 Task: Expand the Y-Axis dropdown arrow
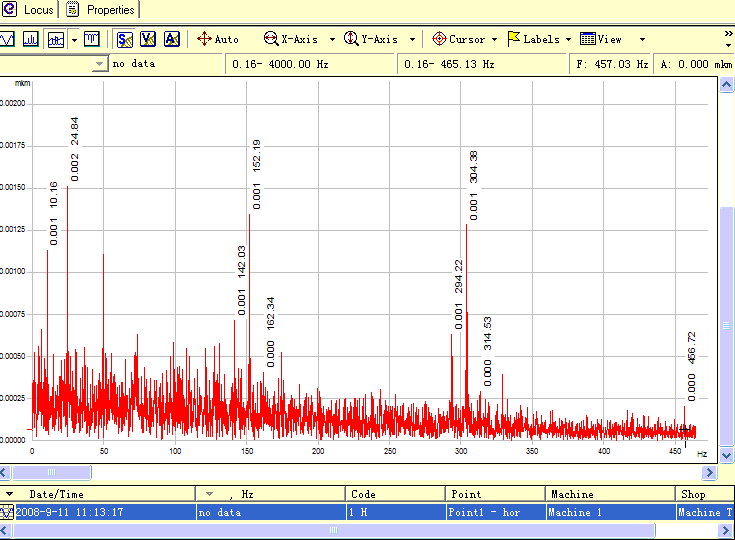click(x=412, y=39)
